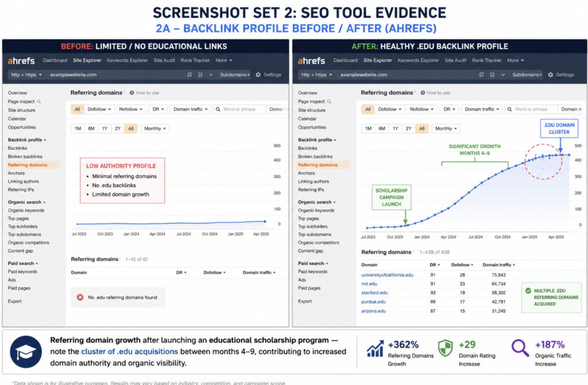
Task: Click search icon in After panel's Word or phrase box
Action: click(509, 109)
